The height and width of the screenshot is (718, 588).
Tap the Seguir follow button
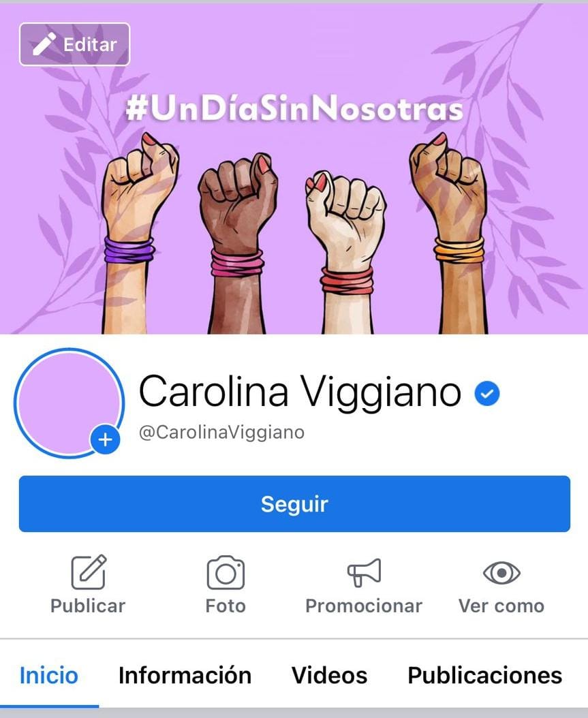[x=294, y=503]
